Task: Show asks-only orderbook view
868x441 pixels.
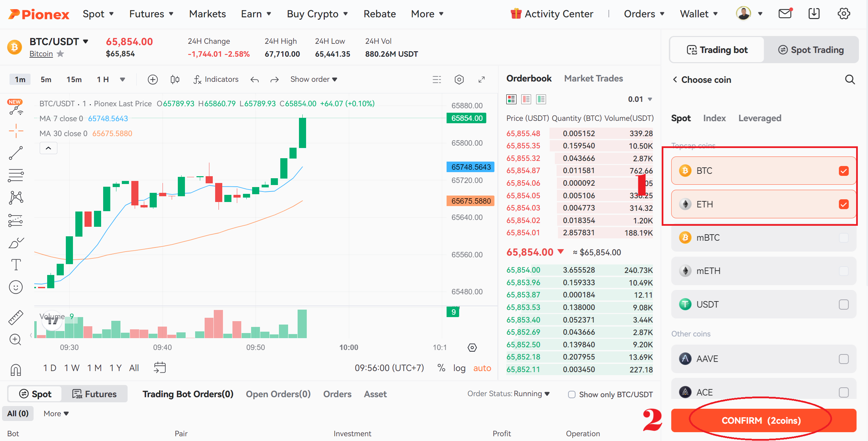Action: point(526,99)
